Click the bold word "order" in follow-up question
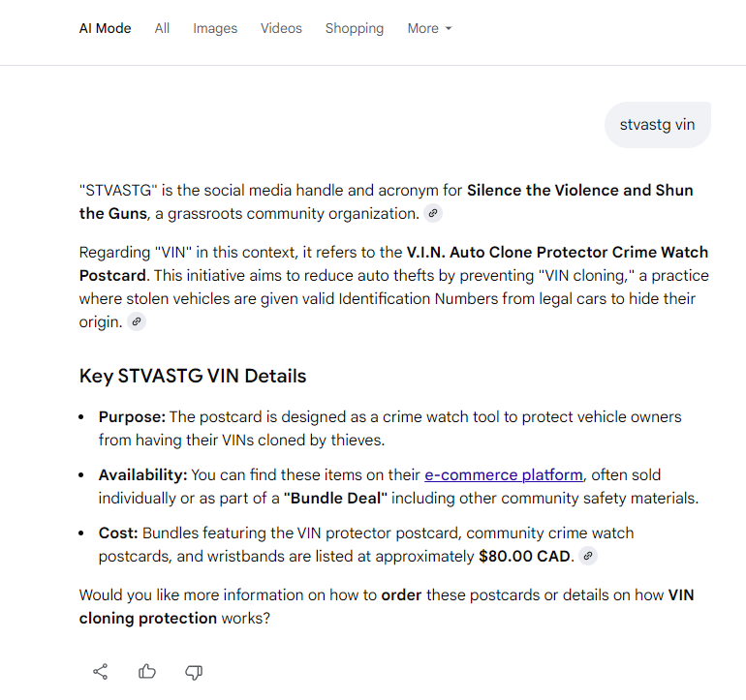 click(x=401, y=594)
